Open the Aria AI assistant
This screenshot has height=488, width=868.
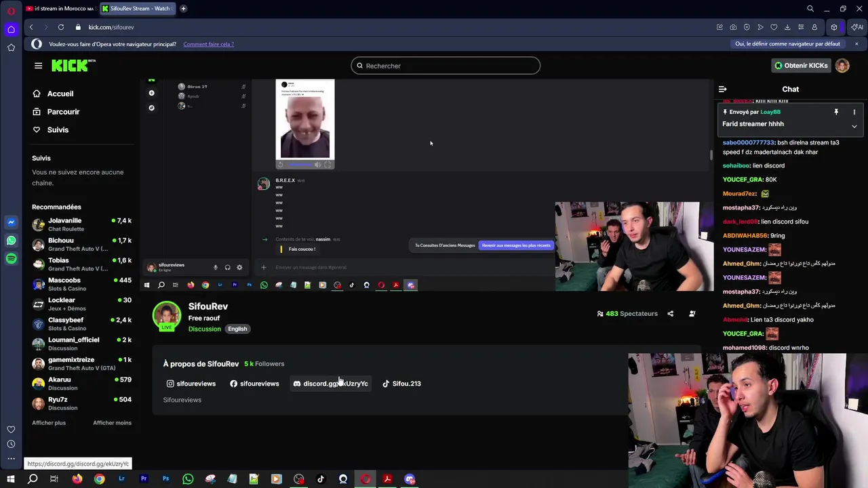click(856, 27)
